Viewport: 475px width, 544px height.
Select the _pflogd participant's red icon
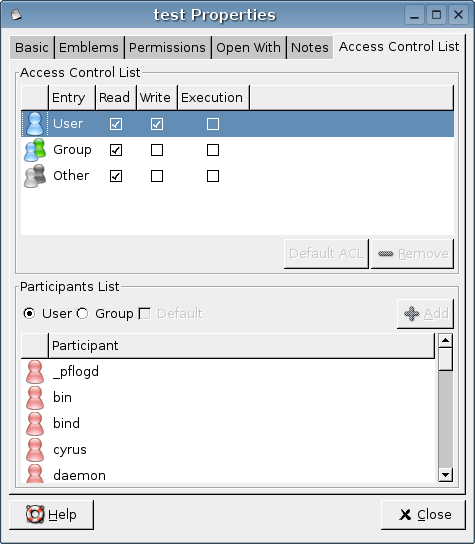(35, 372)
